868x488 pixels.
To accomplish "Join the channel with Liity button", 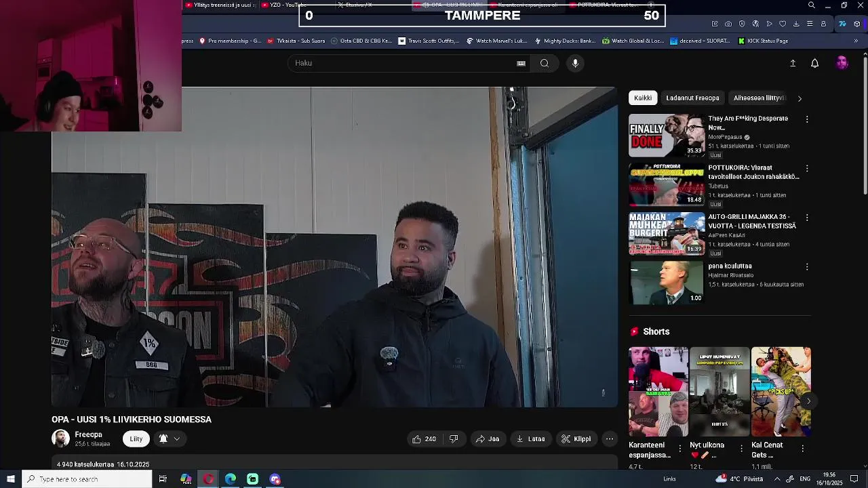I will 136,439.
